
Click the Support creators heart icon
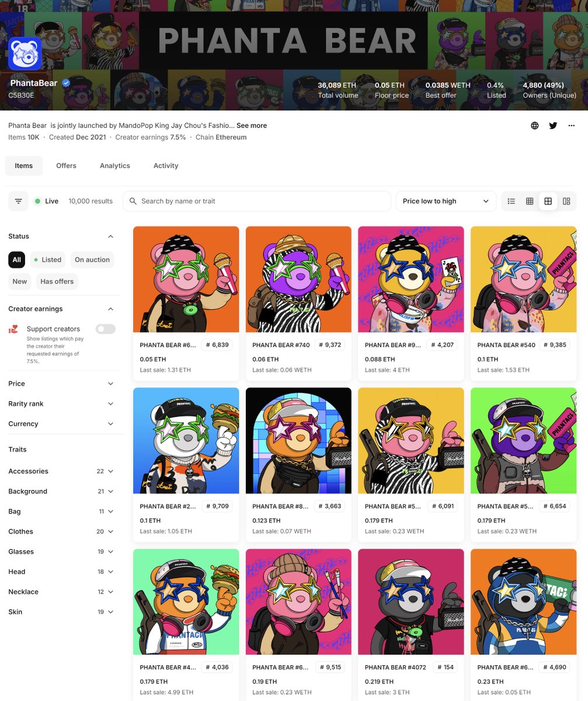pos(13,329)
